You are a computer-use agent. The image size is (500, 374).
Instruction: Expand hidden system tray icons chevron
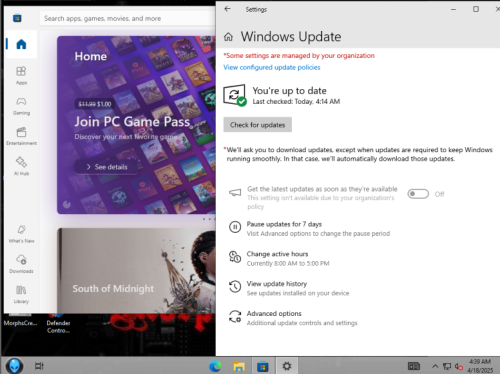435,366
